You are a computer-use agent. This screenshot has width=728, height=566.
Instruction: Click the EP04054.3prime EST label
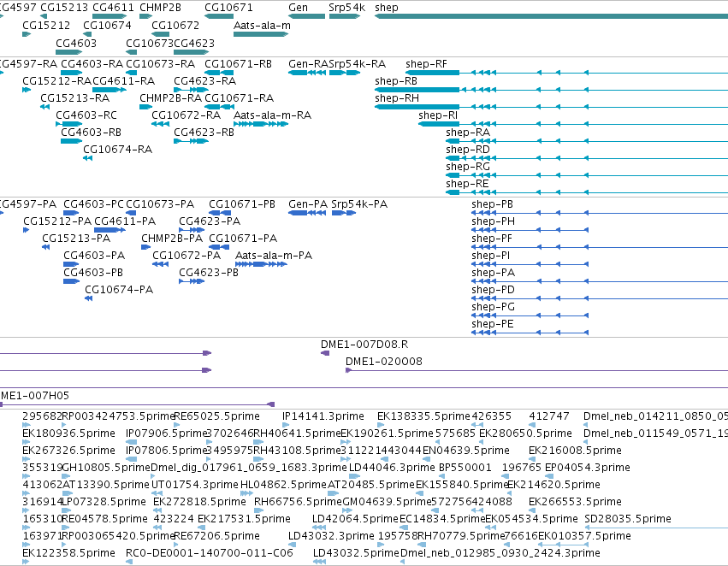588,467
